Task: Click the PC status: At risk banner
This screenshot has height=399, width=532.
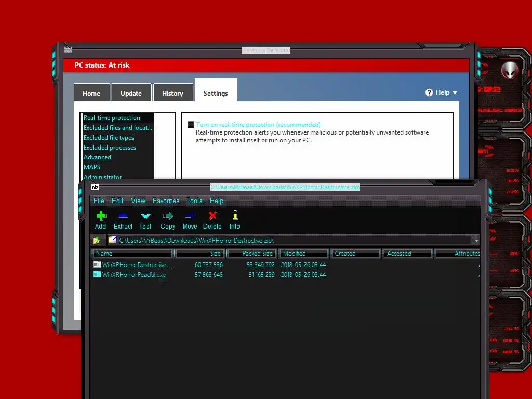Action: pos(267,65)
